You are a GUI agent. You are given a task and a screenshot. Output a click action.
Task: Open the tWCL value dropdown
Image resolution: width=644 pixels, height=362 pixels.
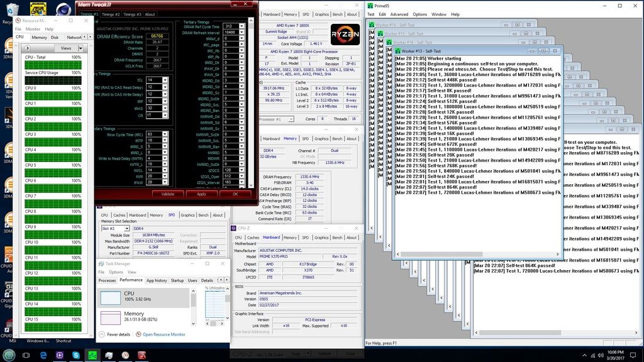coord(165,170)
